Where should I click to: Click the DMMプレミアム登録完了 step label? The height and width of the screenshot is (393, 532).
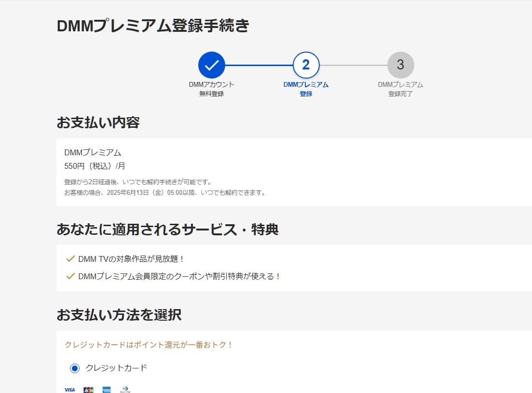tap(400, 89)
